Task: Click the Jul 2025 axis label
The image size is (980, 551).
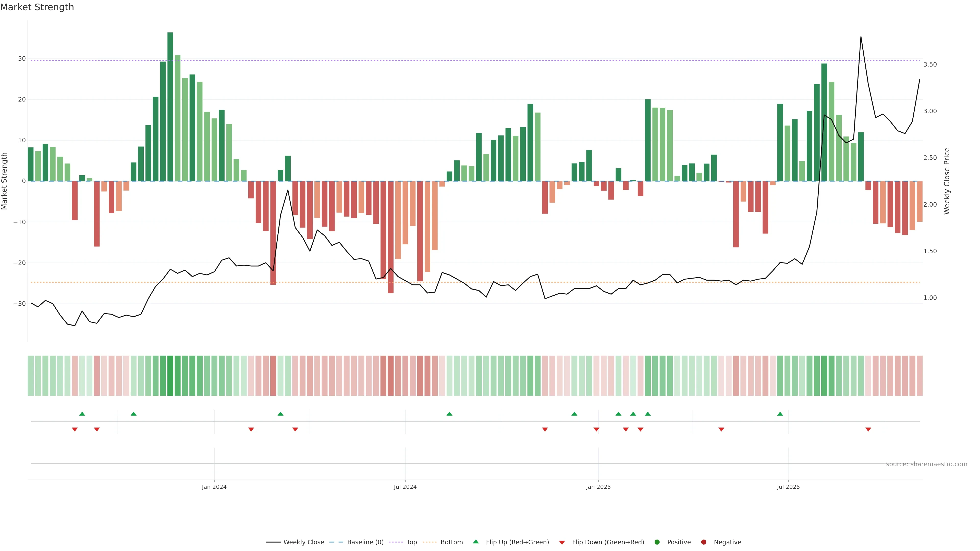Action: (788, 487)
